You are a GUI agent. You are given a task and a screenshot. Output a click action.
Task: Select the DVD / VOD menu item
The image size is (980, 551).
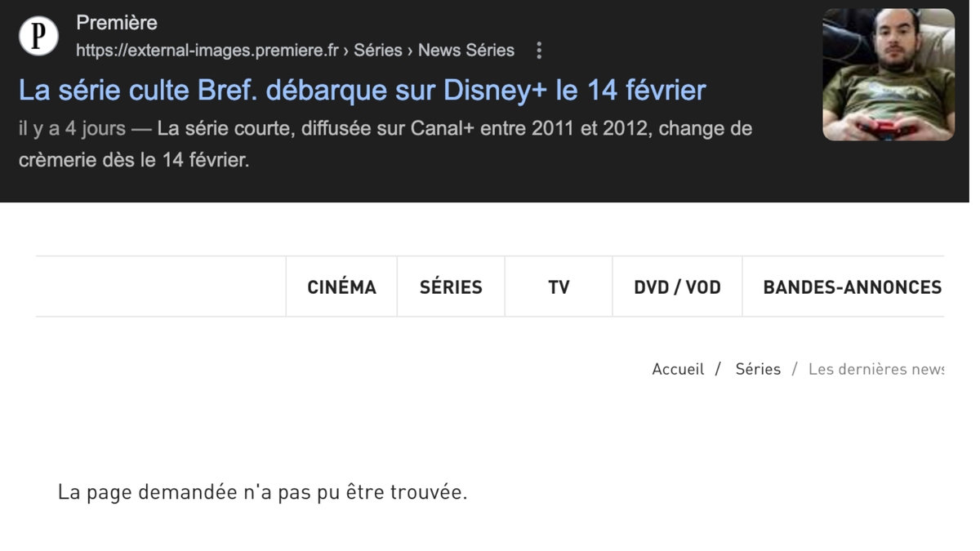677,287
